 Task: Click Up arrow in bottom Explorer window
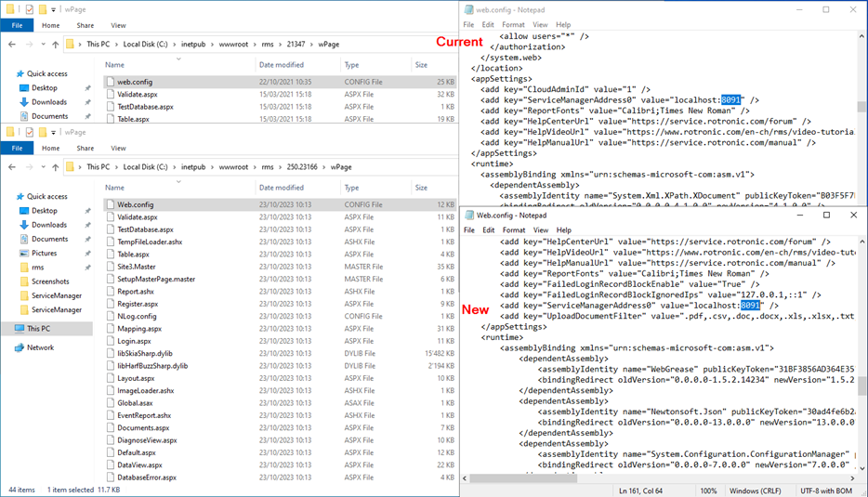[56, 167]
